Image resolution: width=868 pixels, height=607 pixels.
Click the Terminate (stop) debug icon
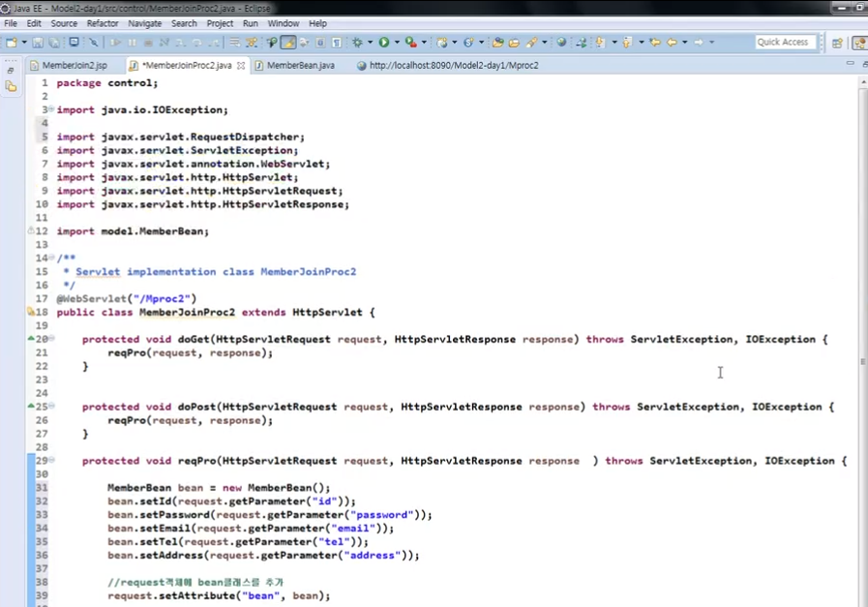(x=148, y=42)
